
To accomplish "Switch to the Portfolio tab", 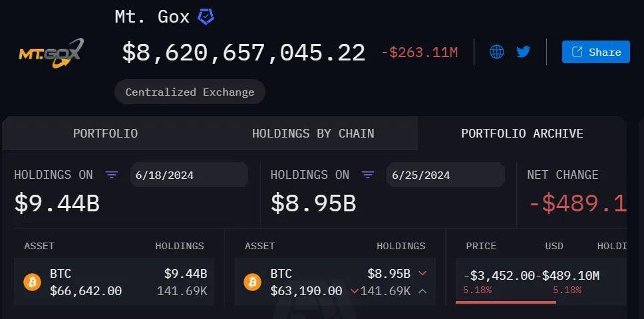I will [105, 134].
